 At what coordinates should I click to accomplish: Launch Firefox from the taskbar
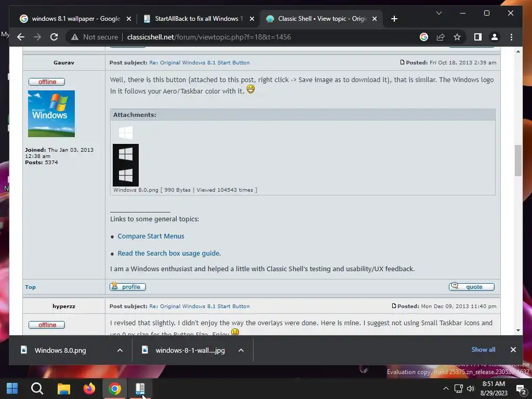(89, 389)
